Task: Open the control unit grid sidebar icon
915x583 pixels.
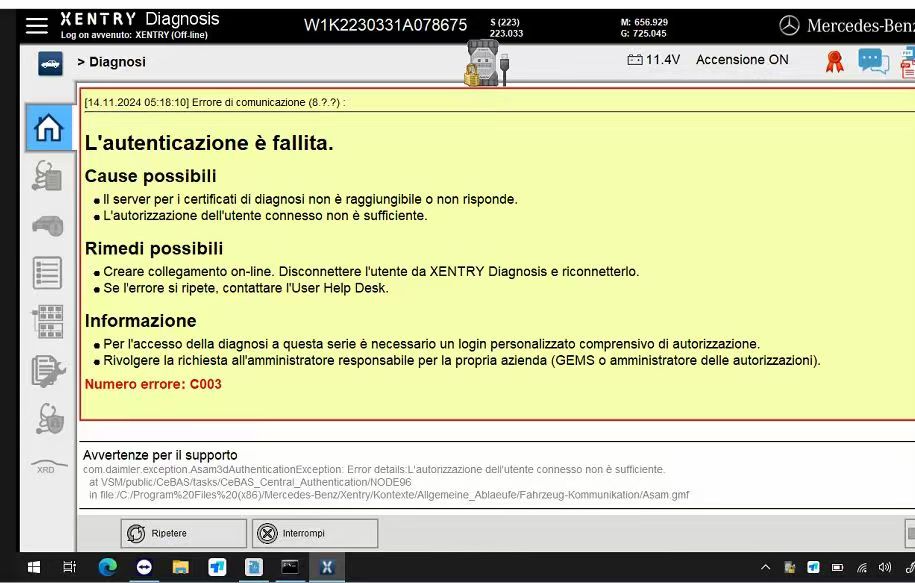Action: coord(47,322)
